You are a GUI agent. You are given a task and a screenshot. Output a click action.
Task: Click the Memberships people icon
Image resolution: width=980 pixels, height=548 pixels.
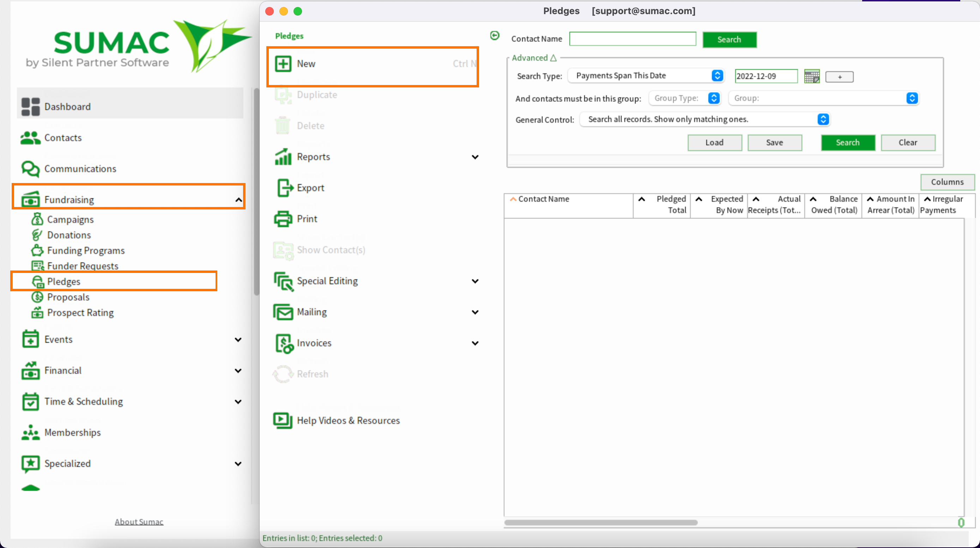(x=30, y=432)
